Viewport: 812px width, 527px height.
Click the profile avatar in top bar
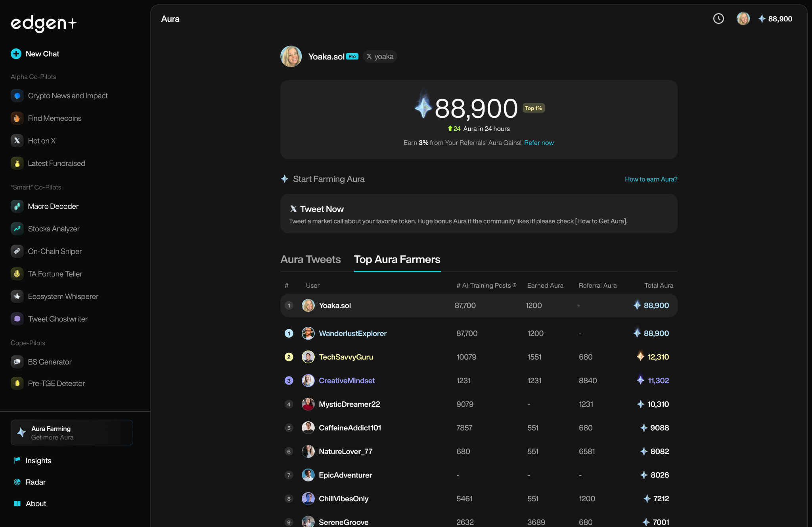(x=743, y=19)
